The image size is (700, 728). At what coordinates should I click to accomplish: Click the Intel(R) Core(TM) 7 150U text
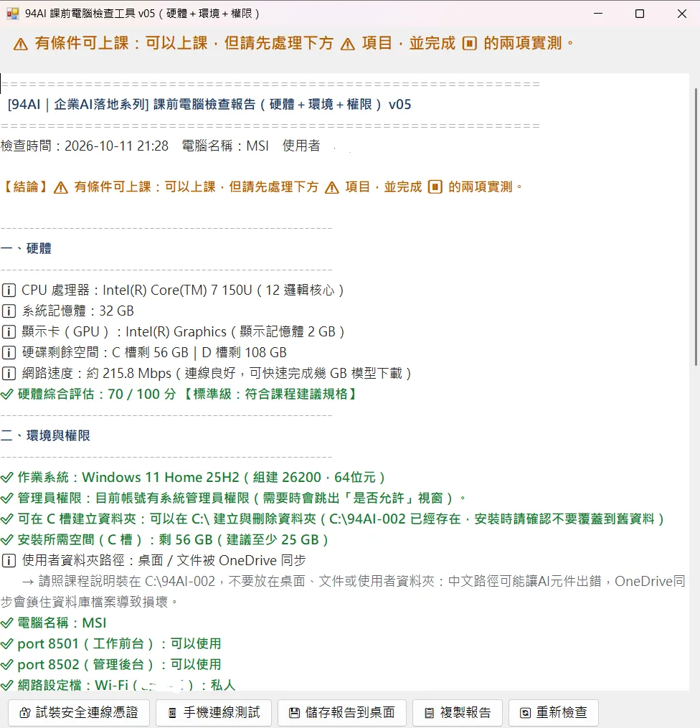177,290
